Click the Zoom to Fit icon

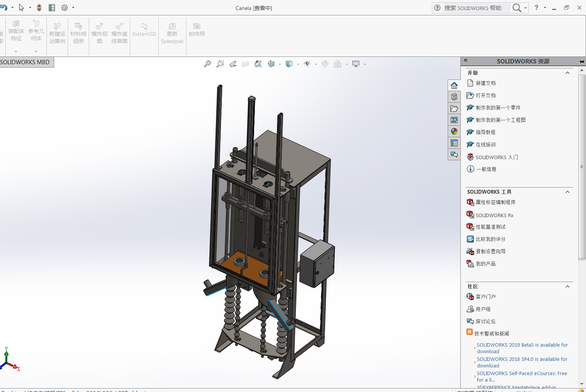[x=208, y=64]
